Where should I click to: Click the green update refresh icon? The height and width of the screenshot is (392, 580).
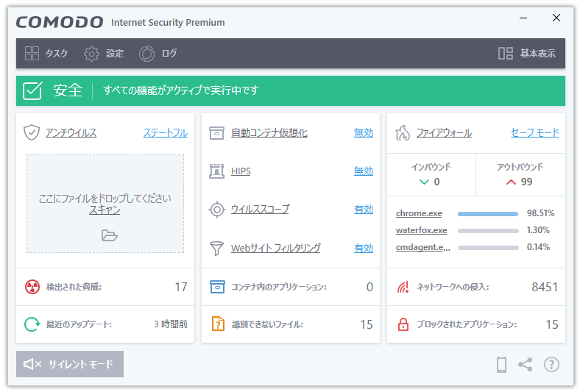[32, 324]
